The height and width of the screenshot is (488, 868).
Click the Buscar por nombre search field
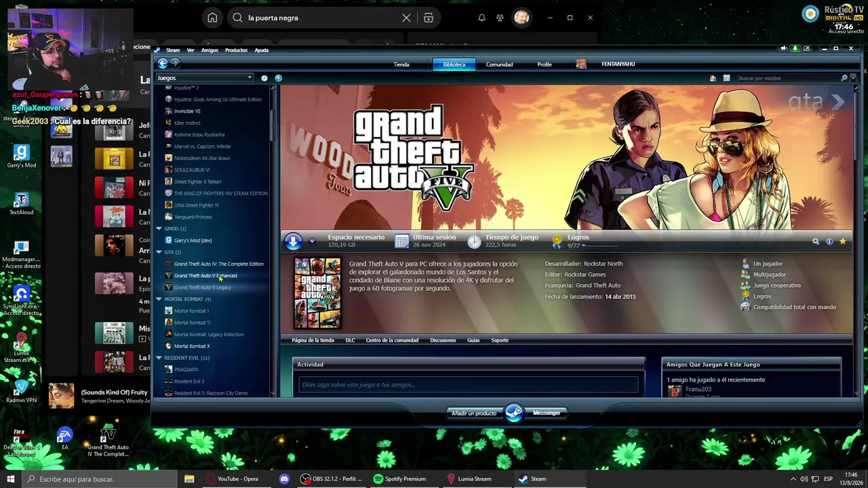point(788,78)
